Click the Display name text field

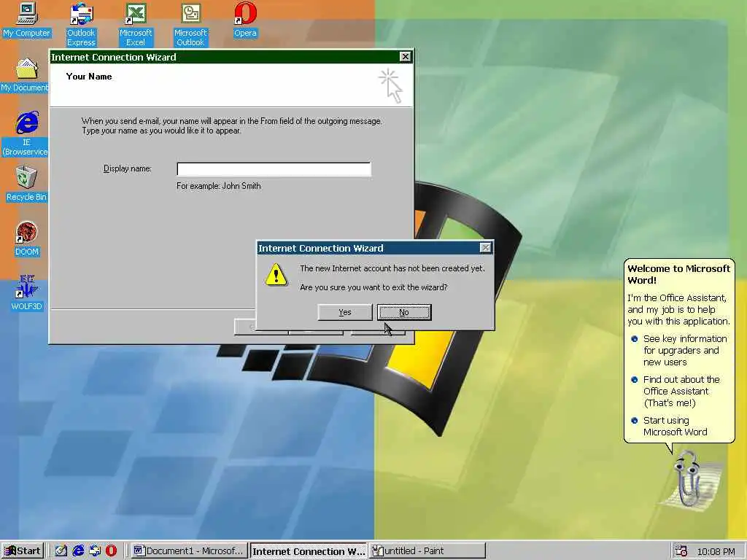274,169
